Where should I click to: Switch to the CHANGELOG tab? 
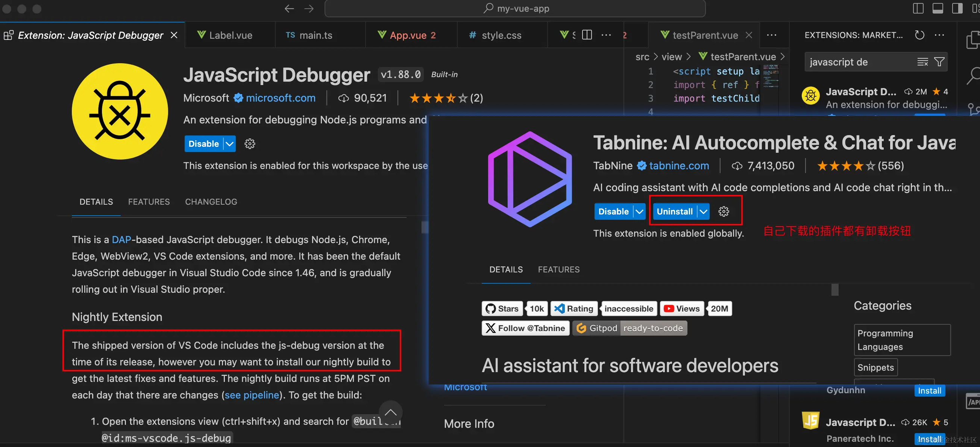[211, 202]
